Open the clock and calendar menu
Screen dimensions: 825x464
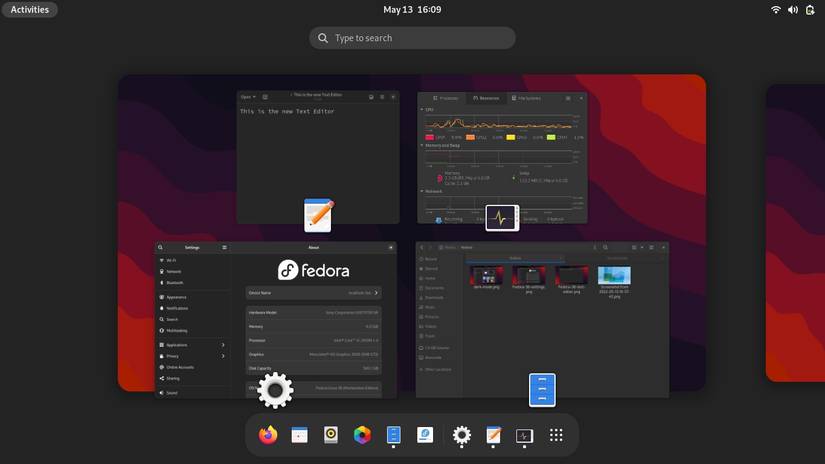click(x=412, y=10)
